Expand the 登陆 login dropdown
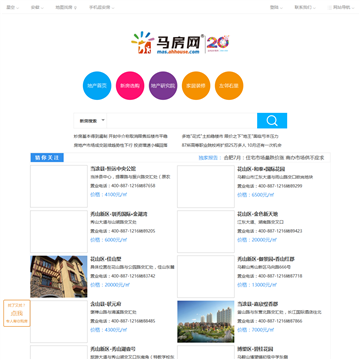360x360 pixels. point(276,7)
